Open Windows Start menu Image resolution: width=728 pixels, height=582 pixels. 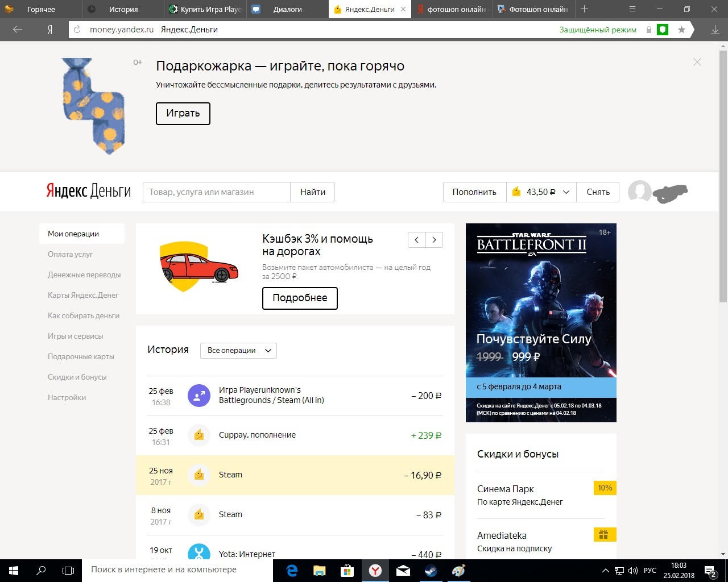click(13, 570)
